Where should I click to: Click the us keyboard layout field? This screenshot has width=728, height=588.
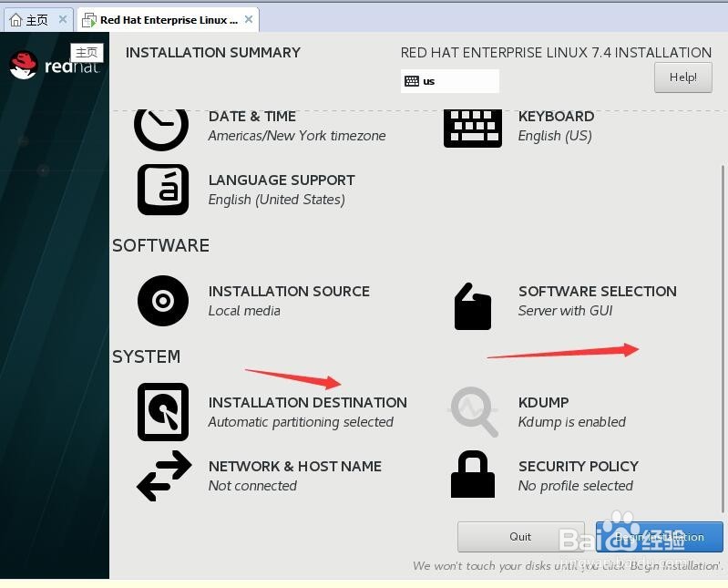click(450, 81)
